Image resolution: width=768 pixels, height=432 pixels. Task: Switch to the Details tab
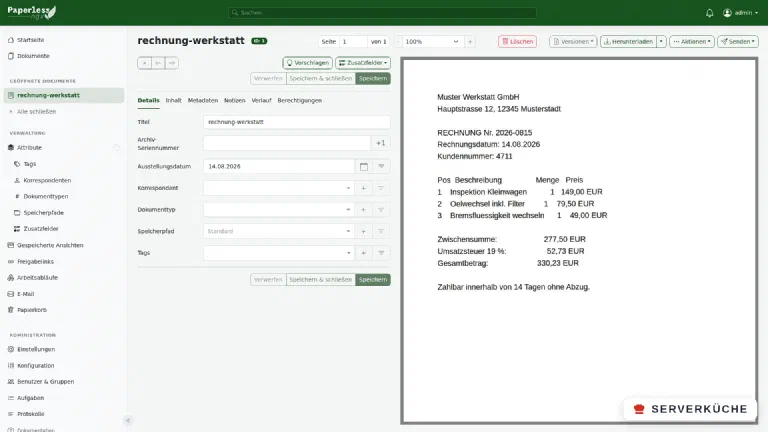(x=148, y=100)
